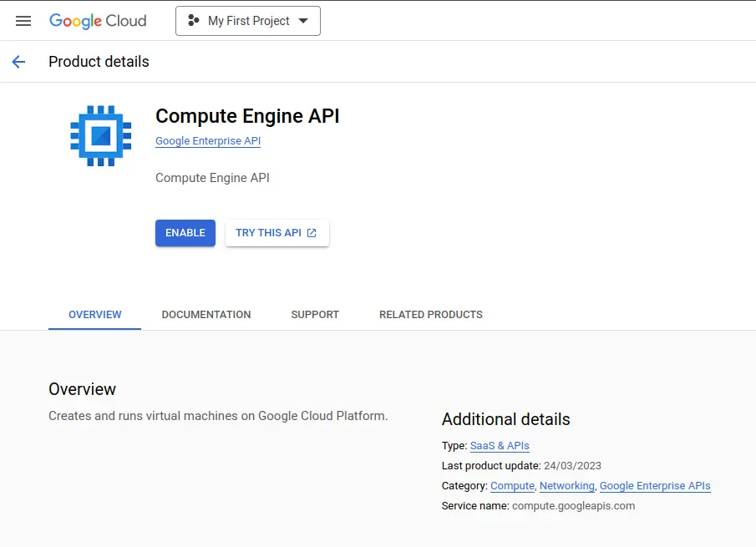This screenshot has height=547, width=756.
Task: Open the SaaS & APIs type link
Action: pos(500,446)
